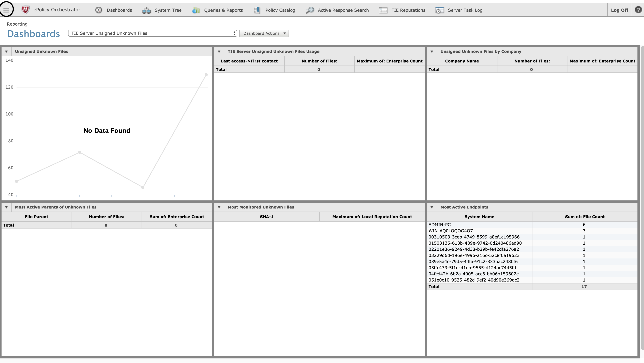Open the dashboard selection dropdown
The image size is (644, 363).
pyautogui.click(x=153, y=33)
